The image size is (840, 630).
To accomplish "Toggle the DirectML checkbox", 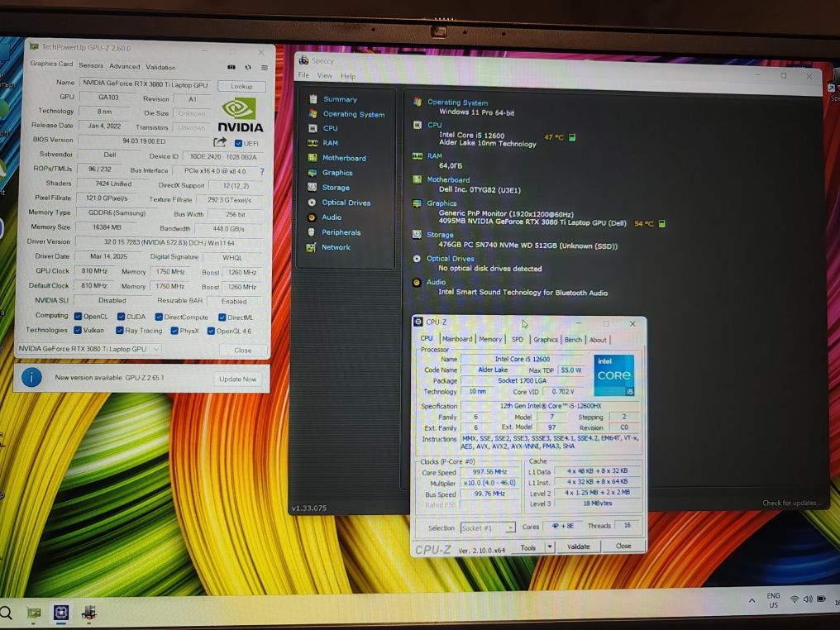I will coord(222,317).
